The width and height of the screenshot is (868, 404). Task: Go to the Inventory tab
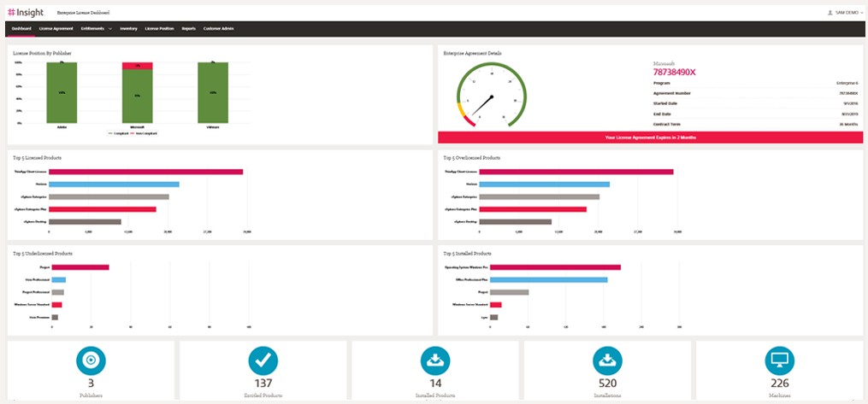point(128,28)
